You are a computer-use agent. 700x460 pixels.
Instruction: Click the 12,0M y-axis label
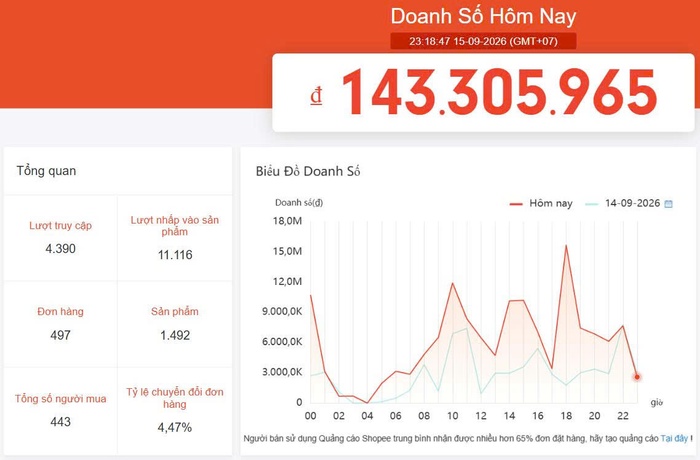(288, 281)
